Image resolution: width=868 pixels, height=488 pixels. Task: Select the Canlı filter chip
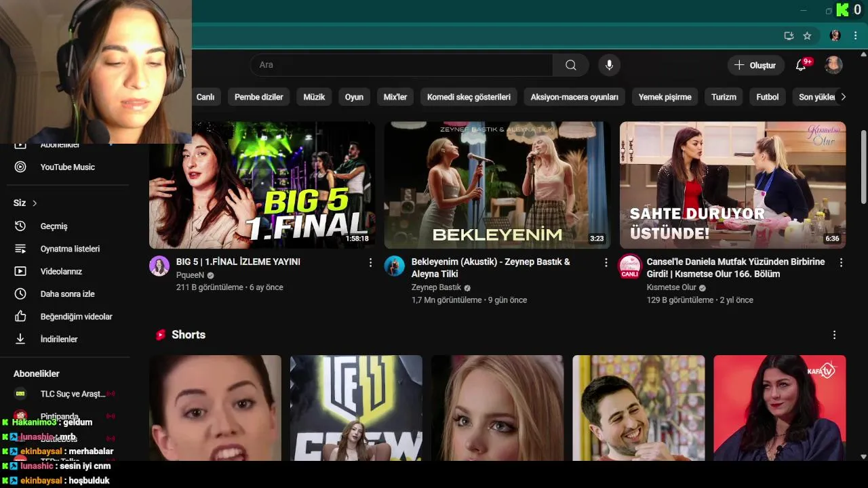[x=205, y=97]
